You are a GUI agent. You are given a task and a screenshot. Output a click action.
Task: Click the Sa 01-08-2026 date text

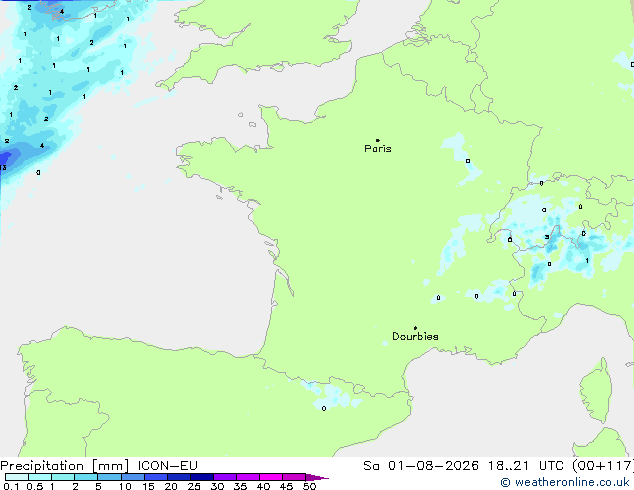pyautogui.click(x=421, y=466)
